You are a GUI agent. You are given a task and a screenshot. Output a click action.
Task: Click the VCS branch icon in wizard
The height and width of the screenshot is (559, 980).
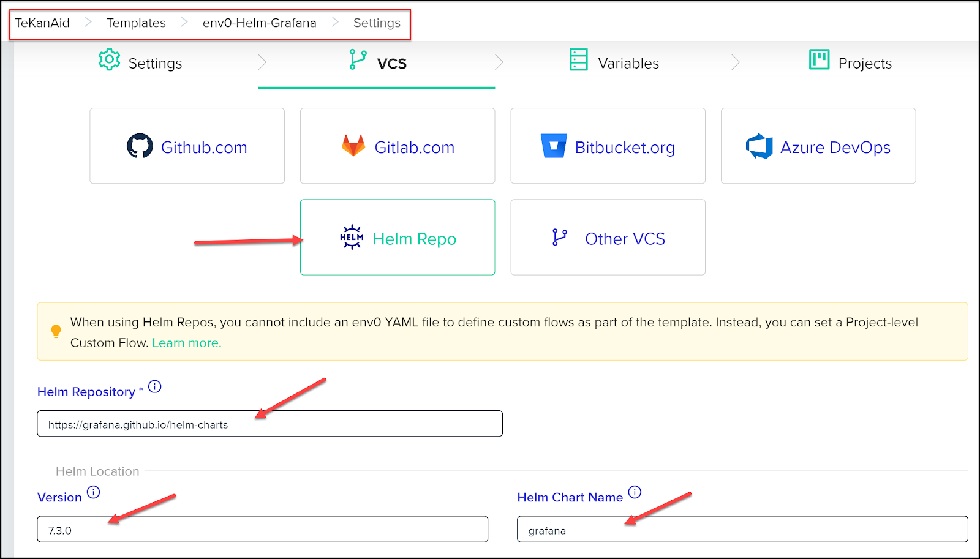coord(358,59)
